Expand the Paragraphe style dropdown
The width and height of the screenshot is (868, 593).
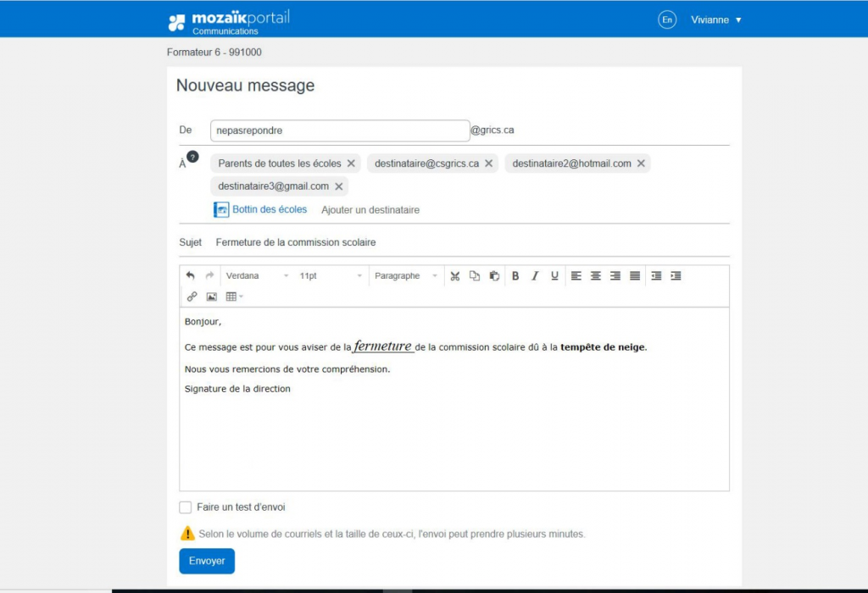pos(406,275)
